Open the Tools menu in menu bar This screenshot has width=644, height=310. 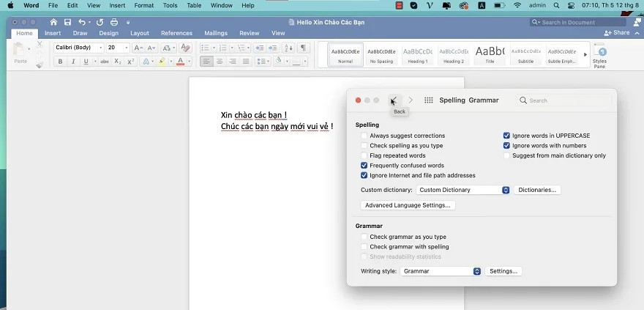point(170,5)
